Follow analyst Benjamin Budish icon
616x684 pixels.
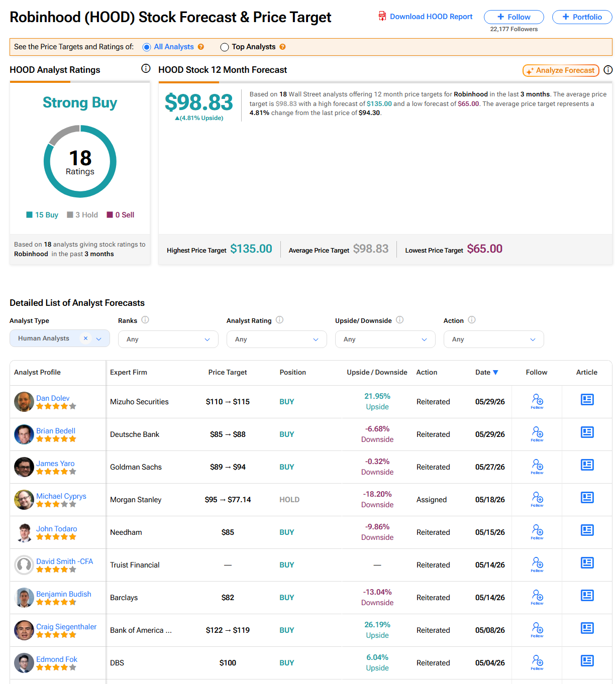click(x=537, y=597)
